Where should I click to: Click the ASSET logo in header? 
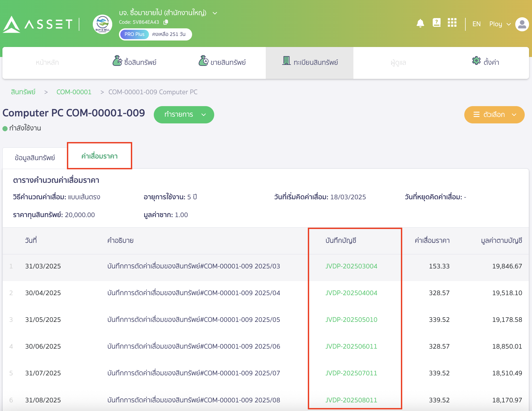[38, 24]
